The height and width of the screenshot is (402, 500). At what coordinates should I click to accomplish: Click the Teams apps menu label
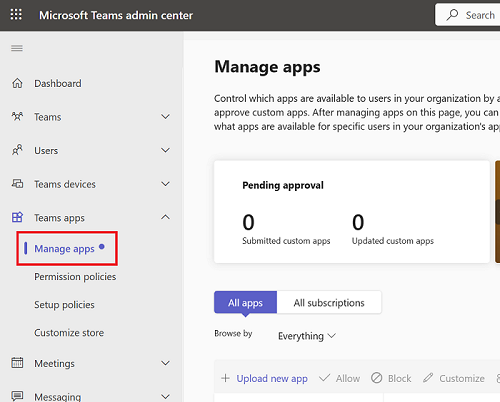[x=59, y=218]
